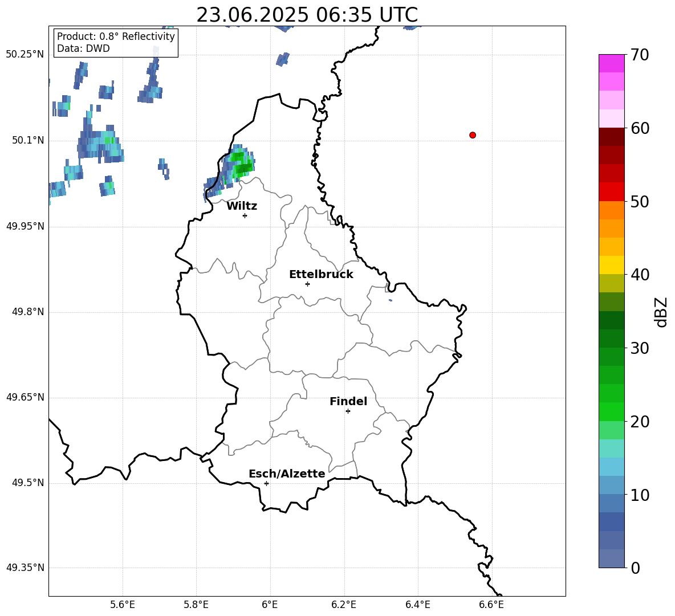Click the dark maroon colorbar segment below 60
Screen dimensions: 675x616
(612, 137)
